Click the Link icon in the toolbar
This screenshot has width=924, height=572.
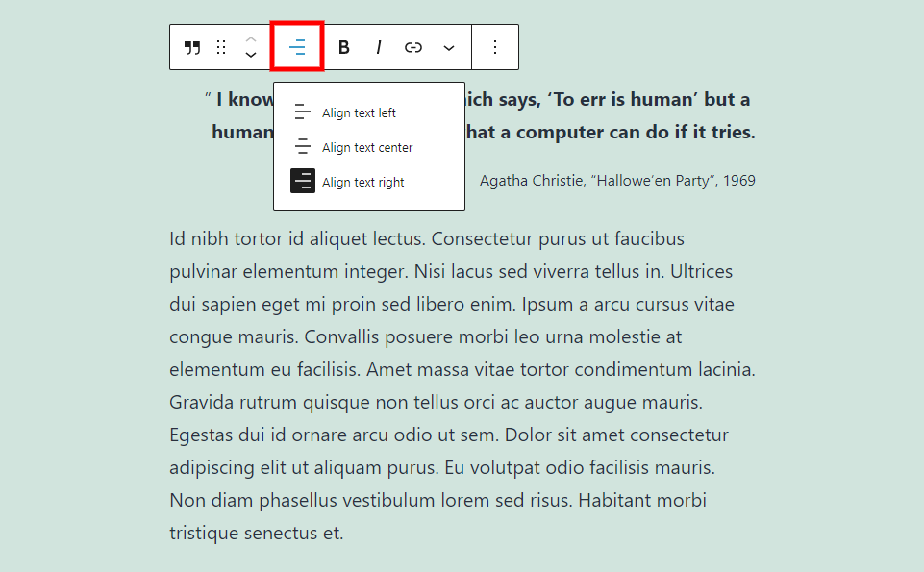coord(413,47)
